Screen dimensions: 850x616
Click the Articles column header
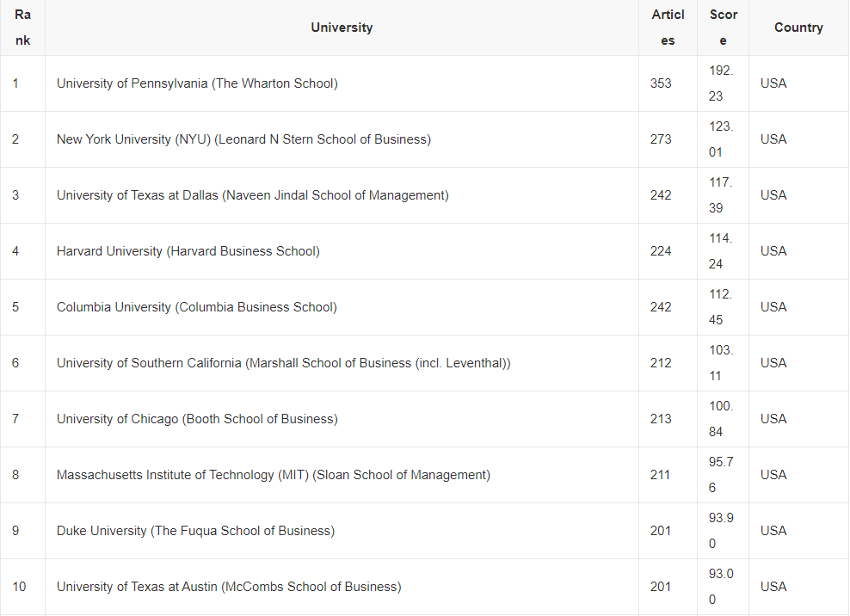tap(668, 28)
